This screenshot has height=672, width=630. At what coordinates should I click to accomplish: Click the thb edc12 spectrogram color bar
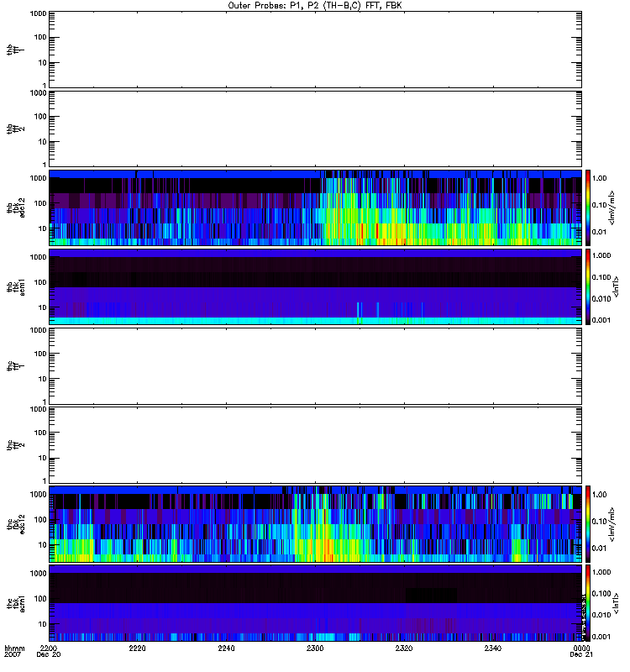[588, 207]
